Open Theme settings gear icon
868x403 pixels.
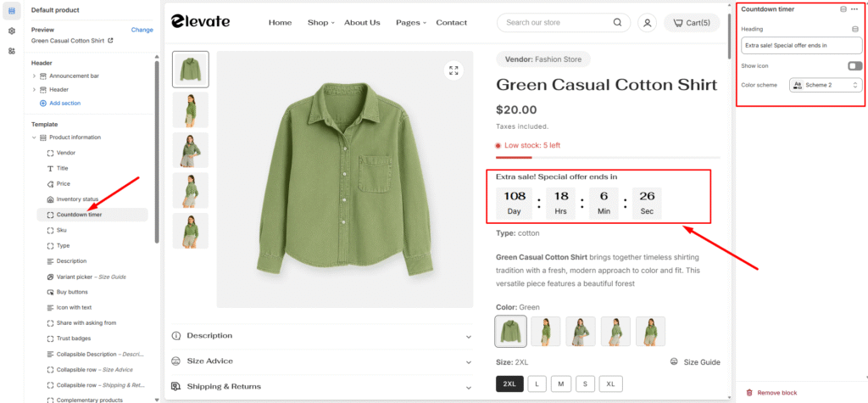point(12,31)
